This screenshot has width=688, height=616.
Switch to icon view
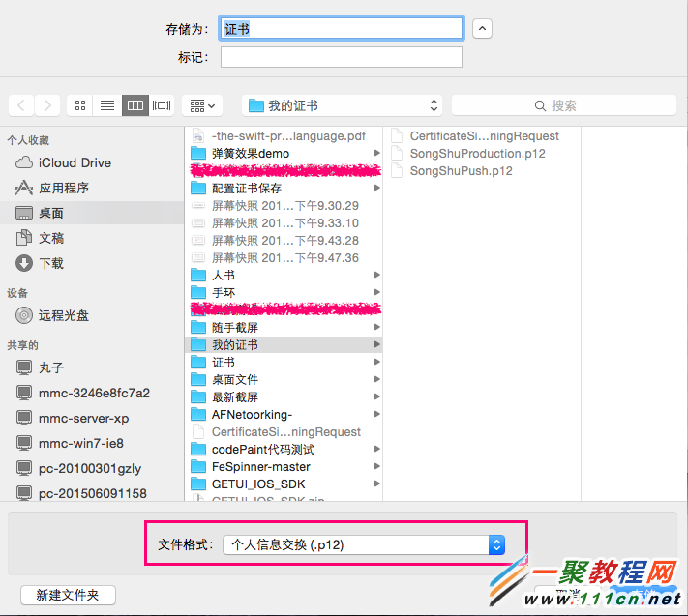click(80, 105)
